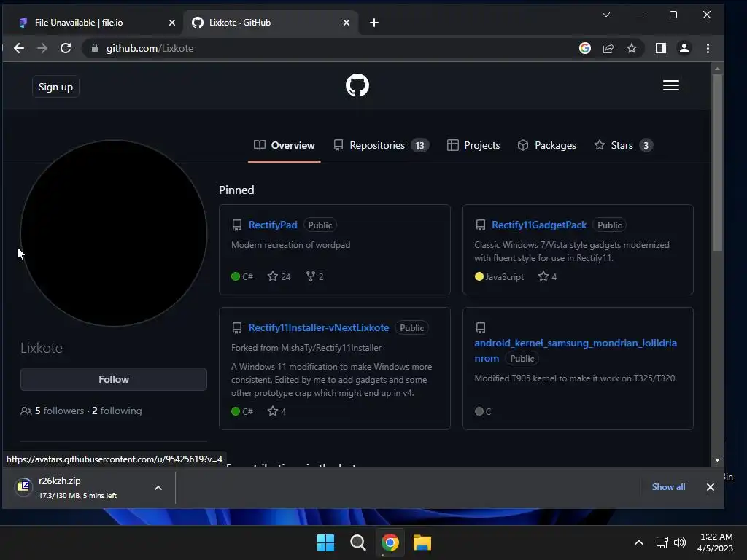This screenshot has height=560, width=747.
Task: Click the page vertical scrollbar thumb
Action: click(717, 162)
